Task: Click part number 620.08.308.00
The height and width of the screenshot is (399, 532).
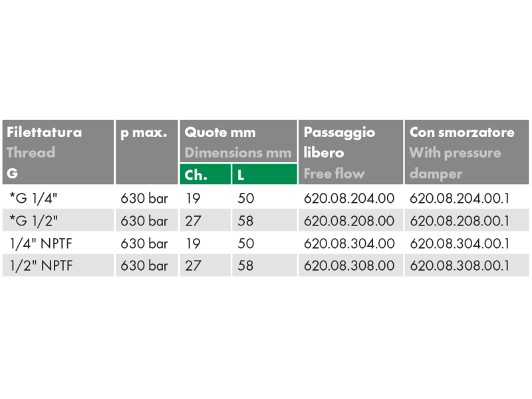Action: [349, 266]
